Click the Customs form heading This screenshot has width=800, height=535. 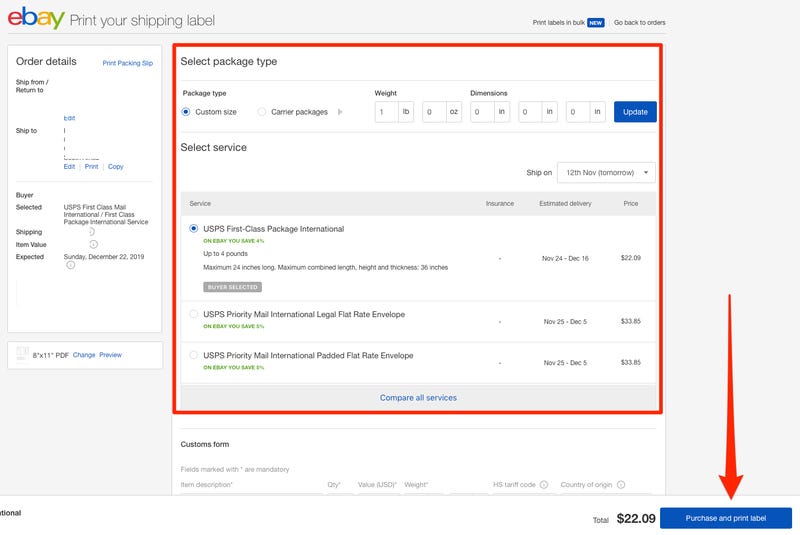tap(205, 444)
